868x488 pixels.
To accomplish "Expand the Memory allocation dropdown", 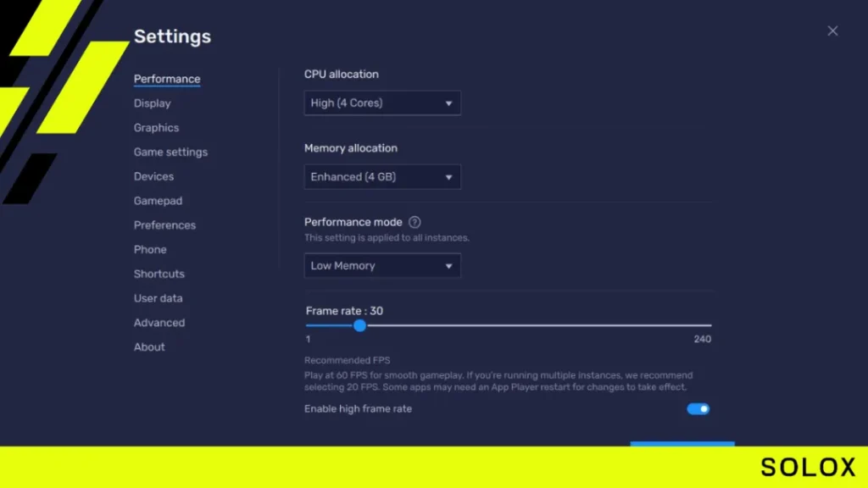I will click(x=382, y=177).
